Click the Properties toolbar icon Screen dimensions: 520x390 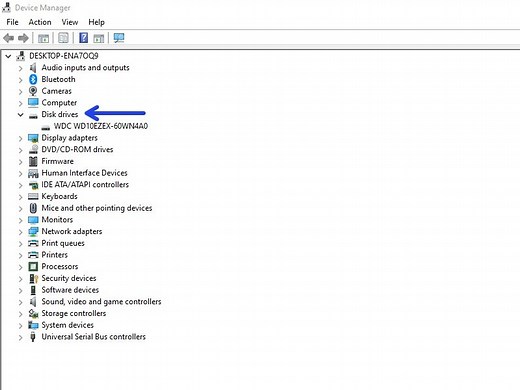[x=63, y=38]
